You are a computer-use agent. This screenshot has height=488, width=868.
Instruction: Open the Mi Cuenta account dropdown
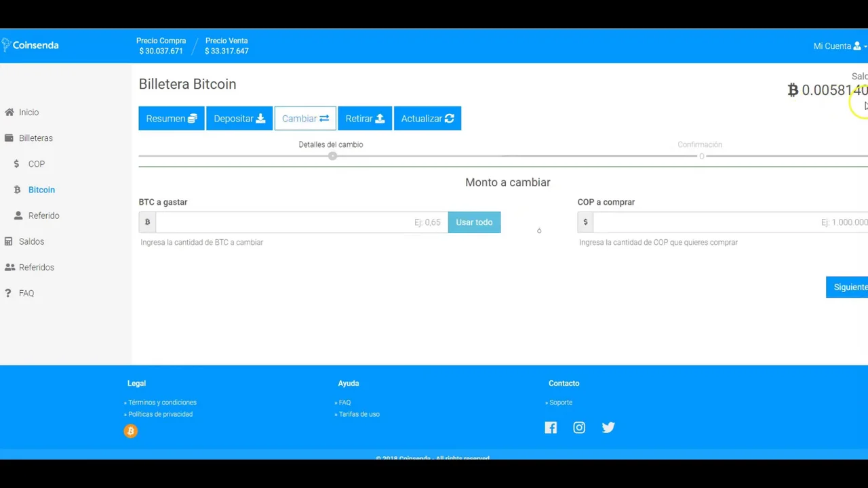tap(840, 46)
